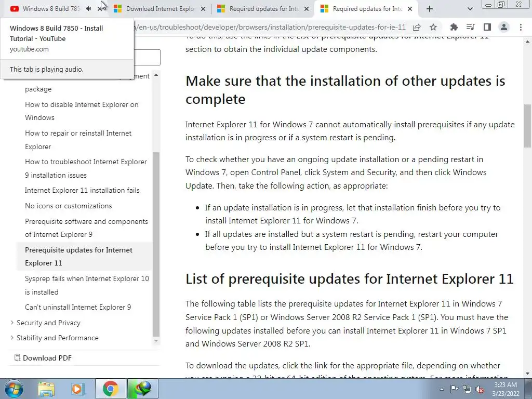Open Prerequisite software and components of IE 9
Screen dimensions: 532x399
pos(86,228)
